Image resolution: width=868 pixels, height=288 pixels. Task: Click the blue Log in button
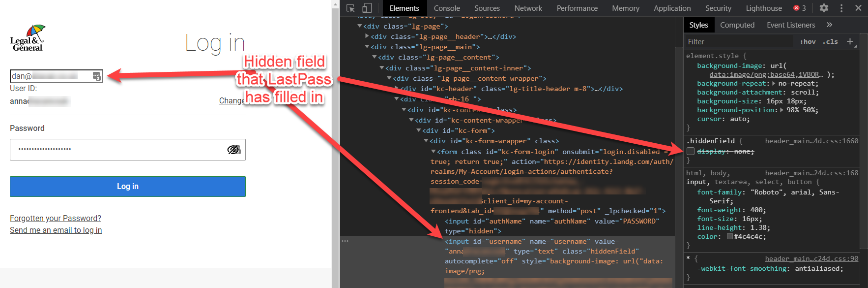[x=128, y=187]
